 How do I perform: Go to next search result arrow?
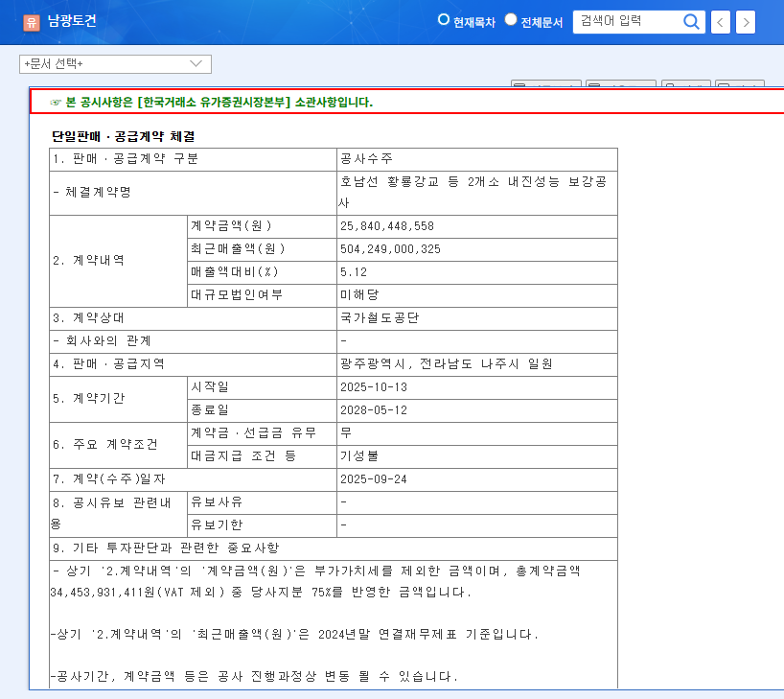(746, 22)
